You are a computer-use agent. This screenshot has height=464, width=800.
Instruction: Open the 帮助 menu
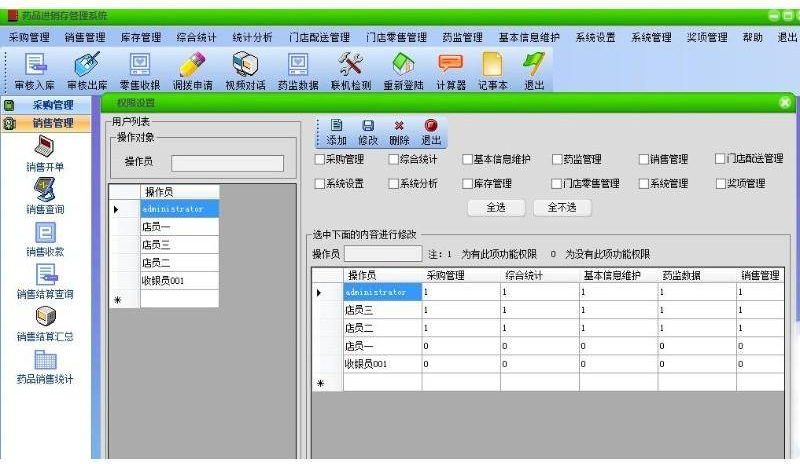(753, 37)
